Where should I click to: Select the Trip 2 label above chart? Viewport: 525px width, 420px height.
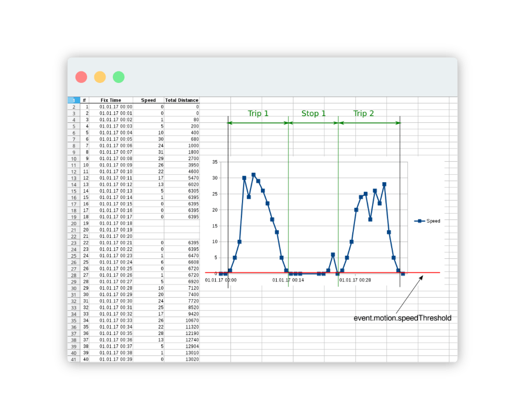363,113
